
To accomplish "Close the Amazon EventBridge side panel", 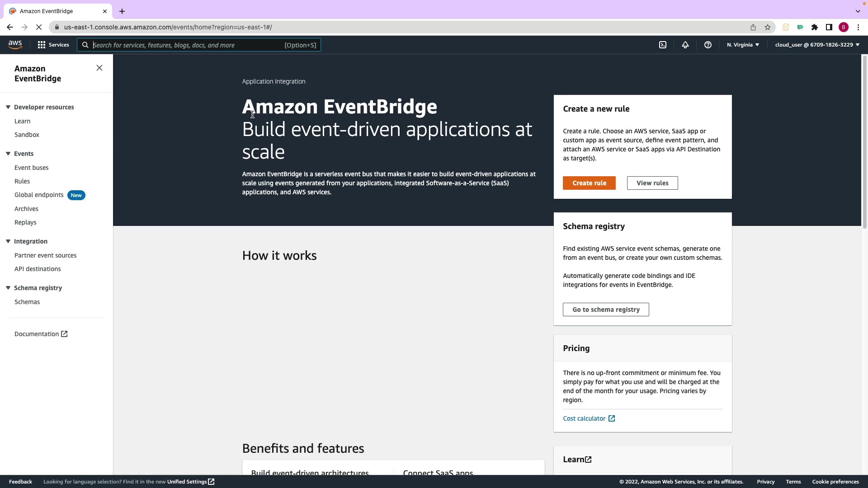I will 99,68.
